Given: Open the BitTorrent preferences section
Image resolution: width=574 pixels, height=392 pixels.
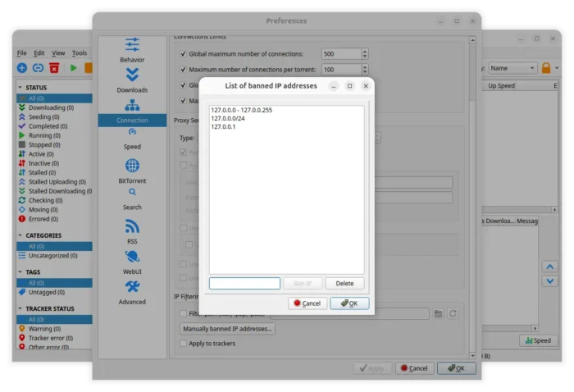Looking at the screenshot, I should [x=132, y=171].
